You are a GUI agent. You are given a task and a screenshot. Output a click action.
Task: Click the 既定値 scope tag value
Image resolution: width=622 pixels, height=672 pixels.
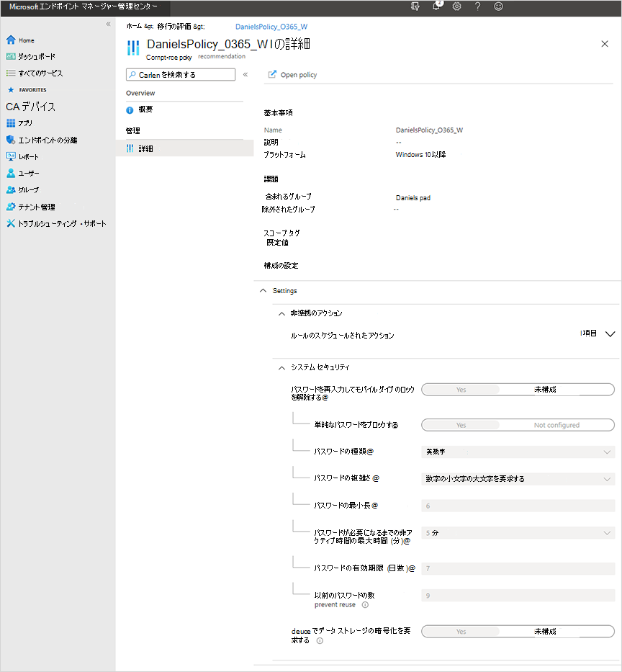[x=277, y=243]
